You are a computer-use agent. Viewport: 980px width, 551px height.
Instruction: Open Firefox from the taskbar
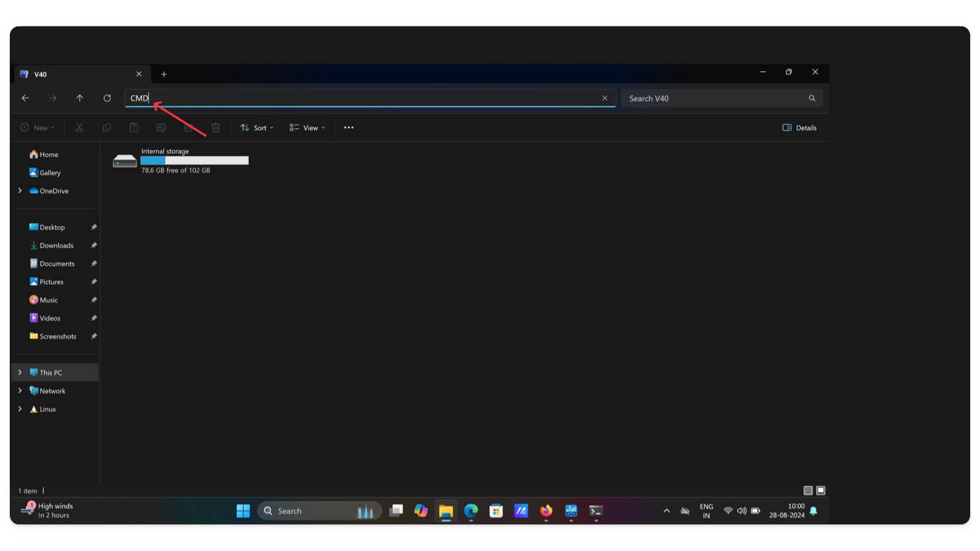tap(546, 511)
